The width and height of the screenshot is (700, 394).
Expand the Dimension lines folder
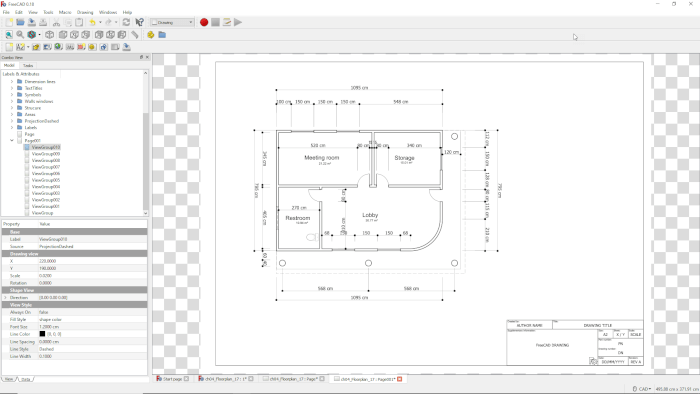click(x=12, y=82)
